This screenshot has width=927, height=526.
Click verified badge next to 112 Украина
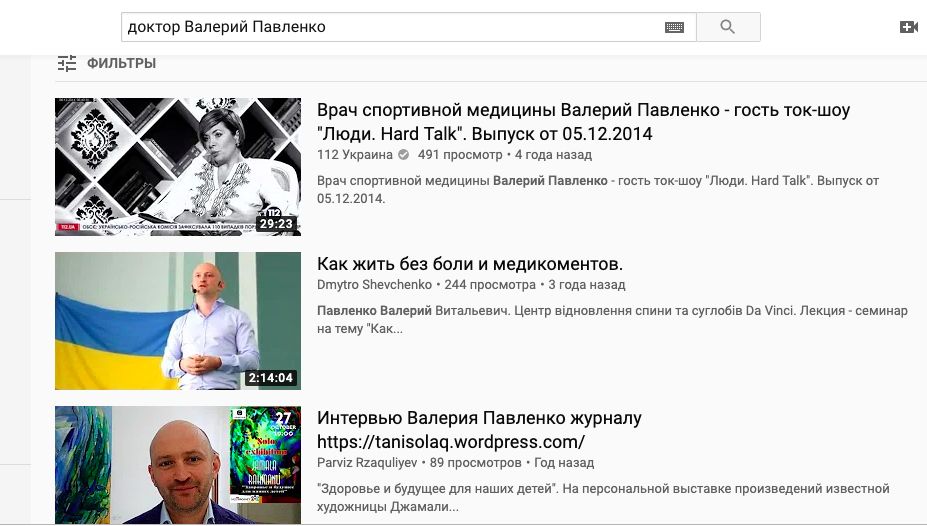pyautogui.click(x=404, y=155)
